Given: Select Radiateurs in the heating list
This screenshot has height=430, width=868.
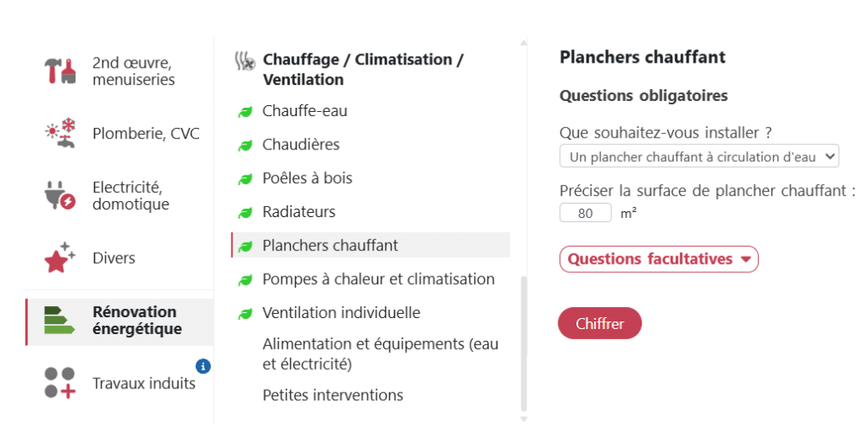Looking at the screenshot, I should [x=298, y=212].
